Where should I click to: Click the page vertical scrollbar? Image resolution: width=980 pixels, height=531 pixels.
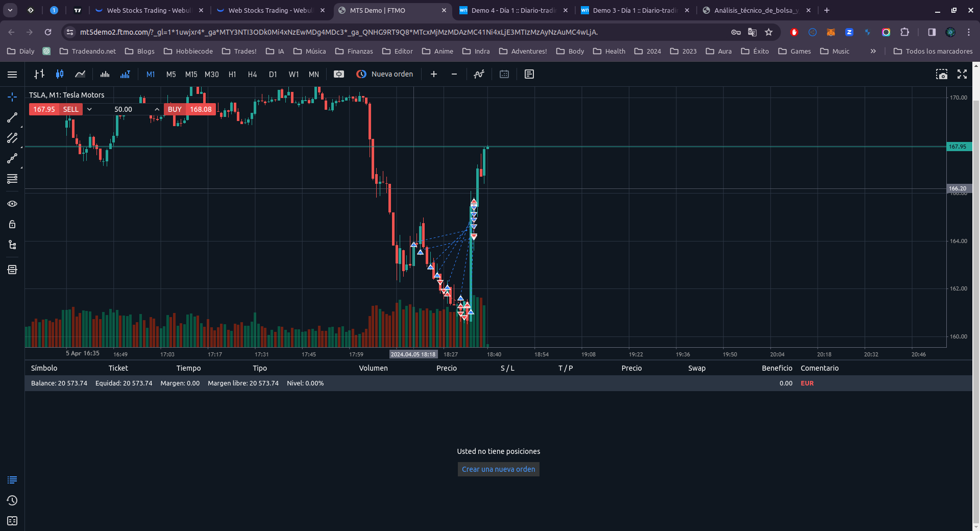[x=976, y=306]
